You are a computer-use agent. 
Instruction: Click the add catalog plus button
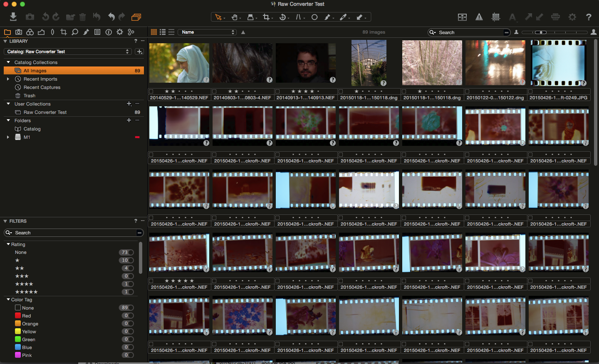tap(140, 52)
